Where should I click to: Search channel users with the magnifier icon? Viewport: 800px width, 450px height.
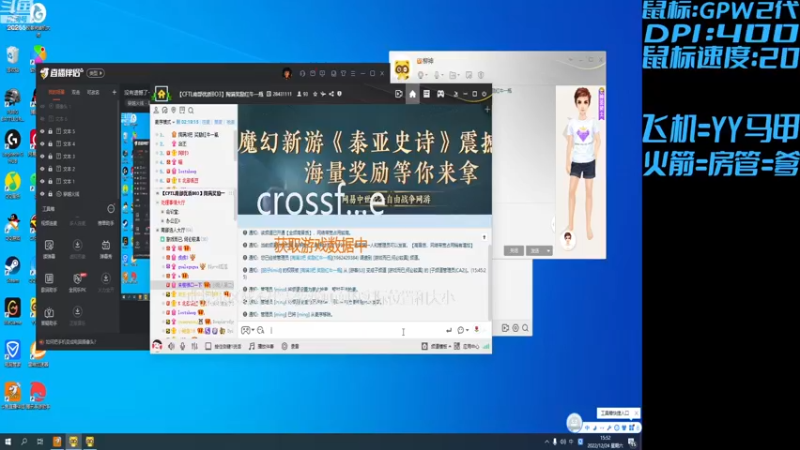[x=191, y=110]
